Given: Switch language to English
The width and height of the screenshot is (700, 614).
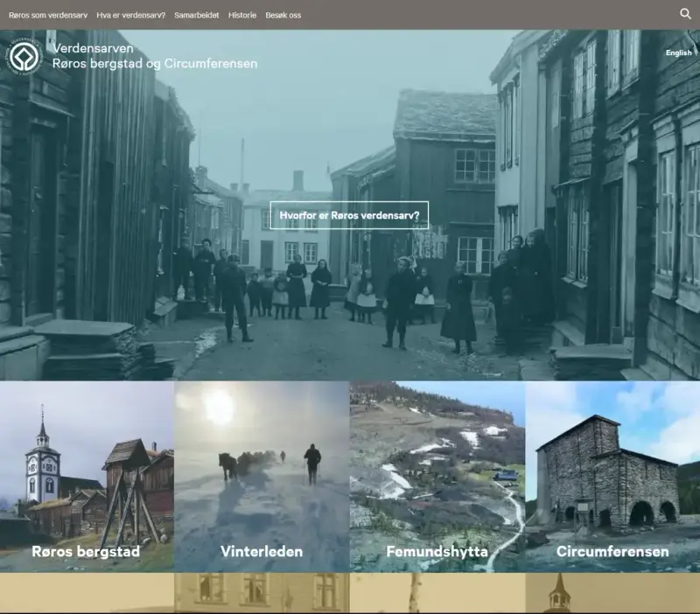Looking at the screenshot, I should [x=678, y=52].
